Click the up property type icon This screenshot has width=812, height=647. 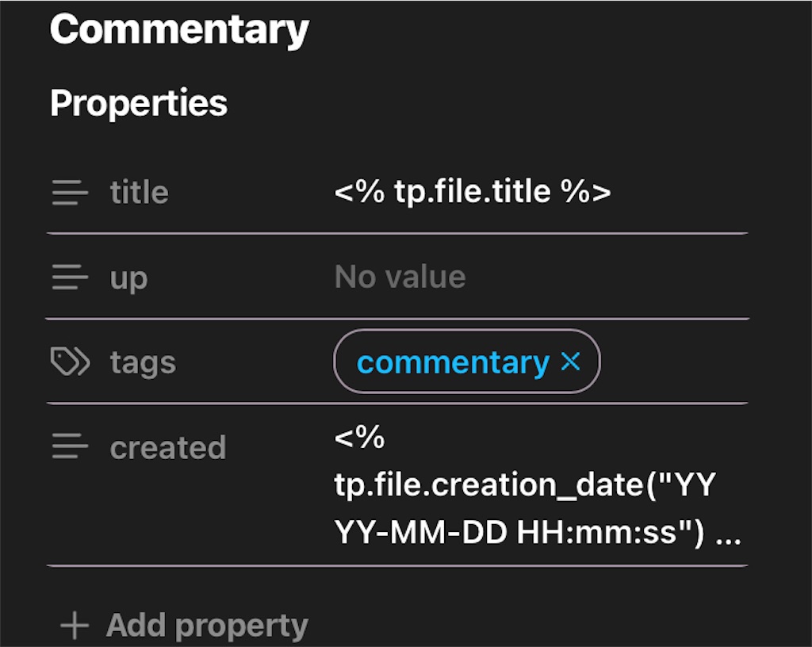(69, 278)
